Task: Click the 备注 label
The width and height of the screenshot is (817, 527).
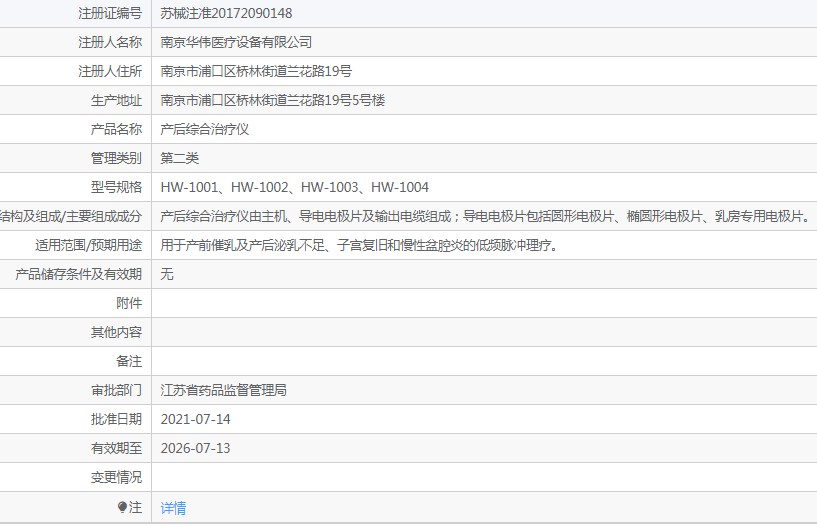Action: [x=129, y=361]
